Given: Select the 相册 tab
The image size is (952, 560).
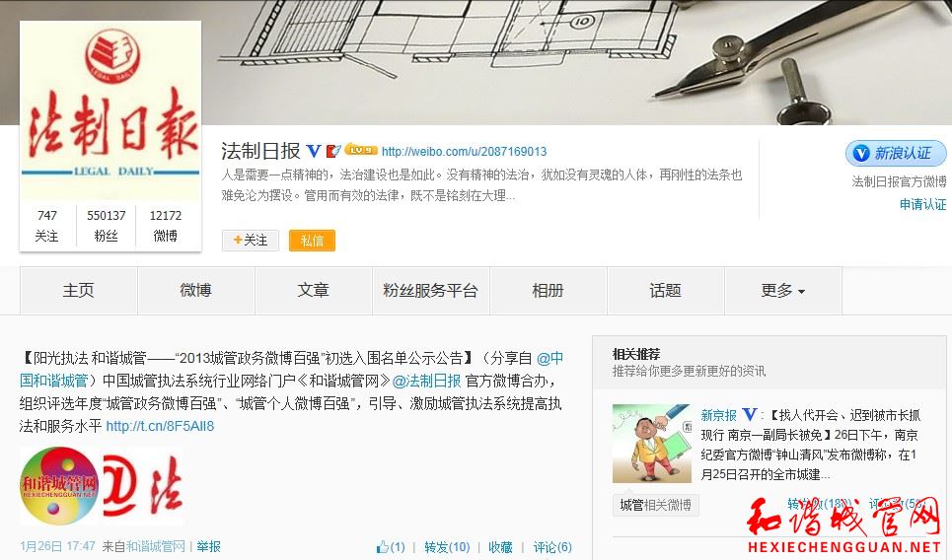Looking at the screenshot, I should coord(548,291).
